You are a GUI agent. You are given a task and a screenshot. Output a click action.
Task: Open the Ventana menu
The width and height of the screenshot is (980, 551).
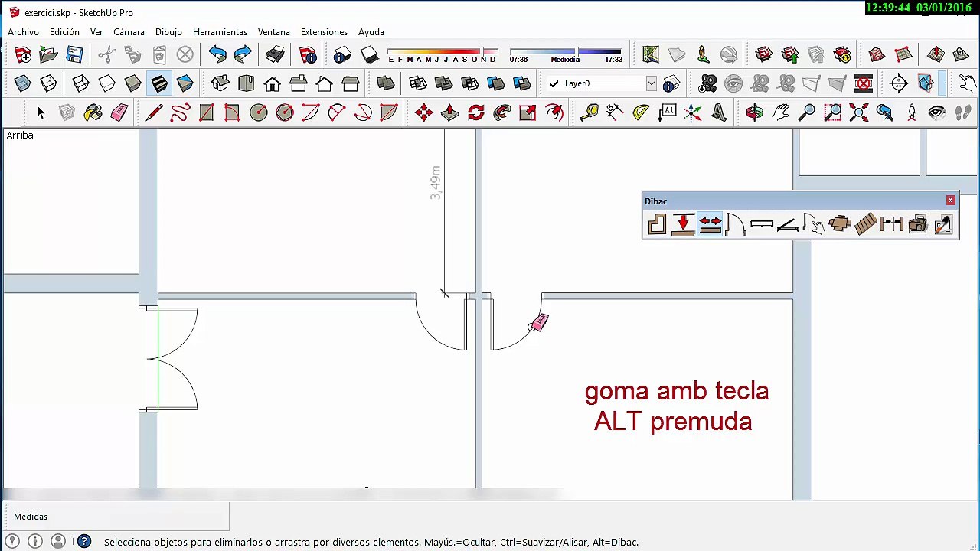click(273, 32)
